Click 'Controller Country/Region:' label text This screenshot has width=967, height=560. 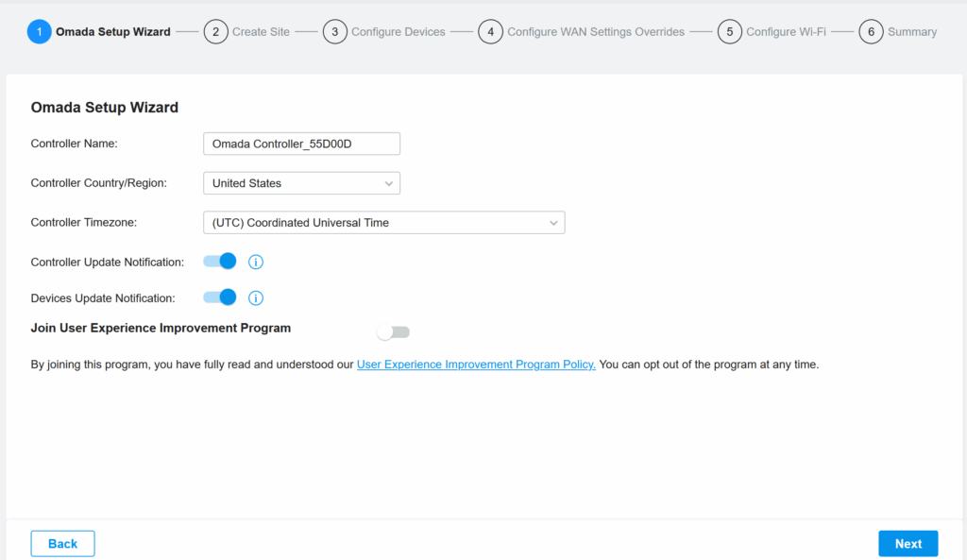click(98, 183)
